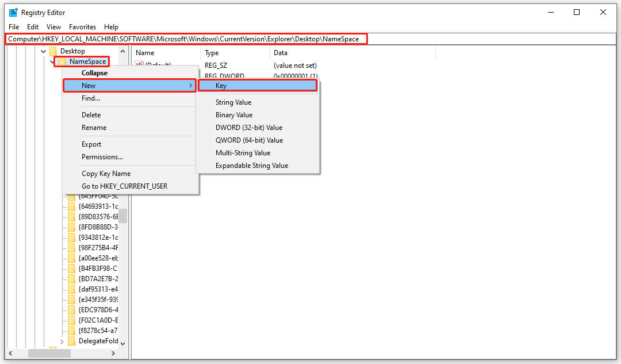Open the View menu
Screen dimensions: 621x364
(x=54, y=27)
